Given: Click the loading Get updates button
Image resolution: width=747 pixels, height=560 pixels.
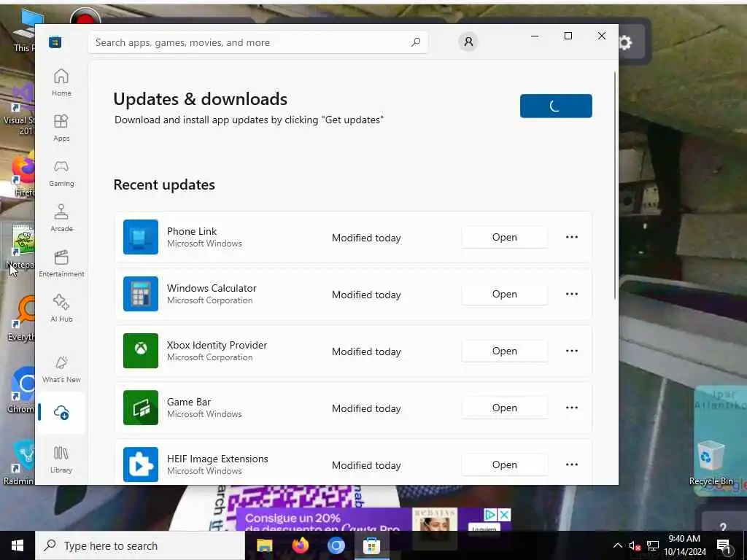Looking at the screenshot, I should pos(556,106).
